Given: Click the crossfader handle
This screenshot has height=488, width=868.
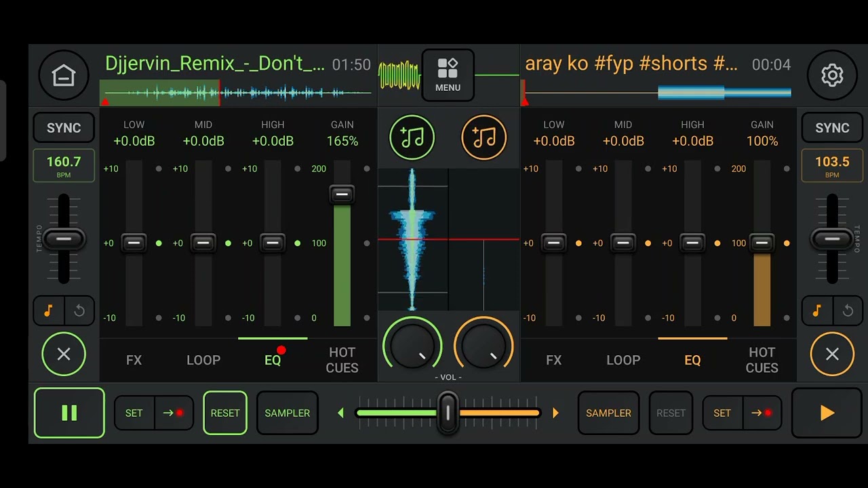Looking at the screenshot, I should tap(448, 411).
